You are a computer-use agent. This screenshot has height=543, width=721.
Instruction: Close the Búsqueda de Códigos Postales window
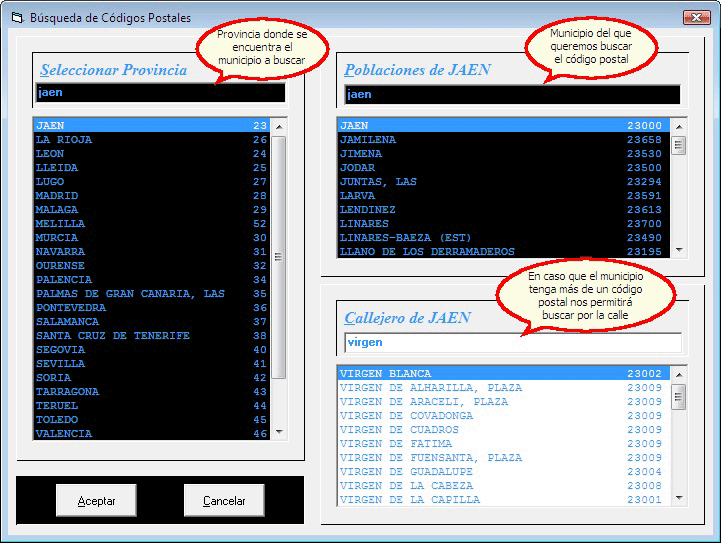696,18
